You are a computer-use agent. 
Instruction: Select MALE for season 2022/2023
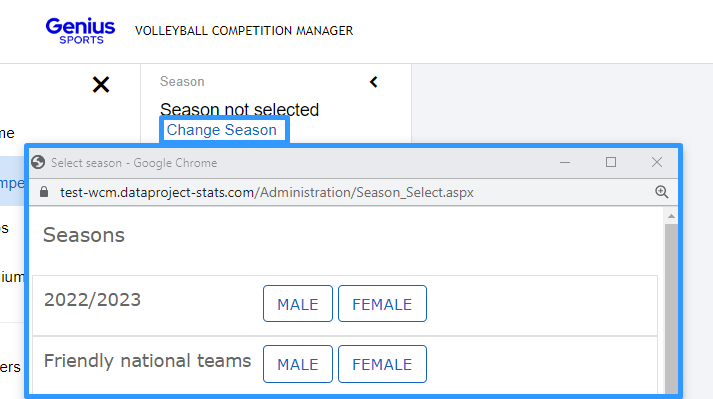[x=298, y=304]
